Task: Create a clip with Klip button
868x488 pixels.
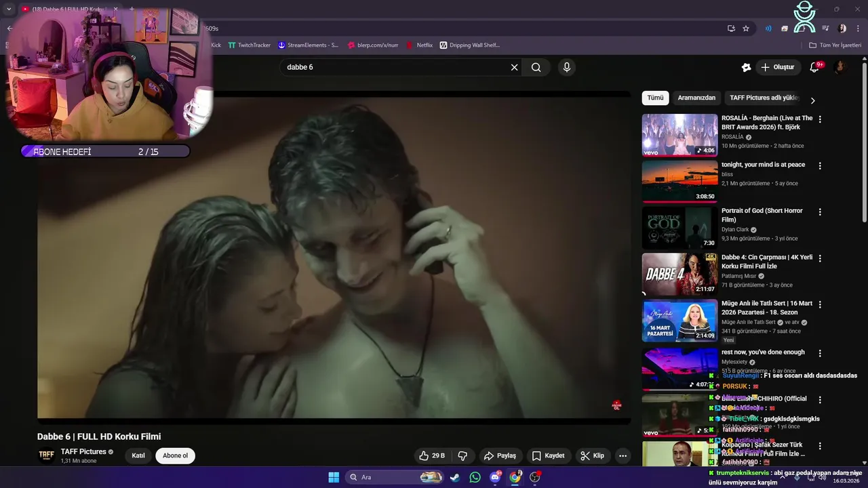Action: tap(592, 455)
